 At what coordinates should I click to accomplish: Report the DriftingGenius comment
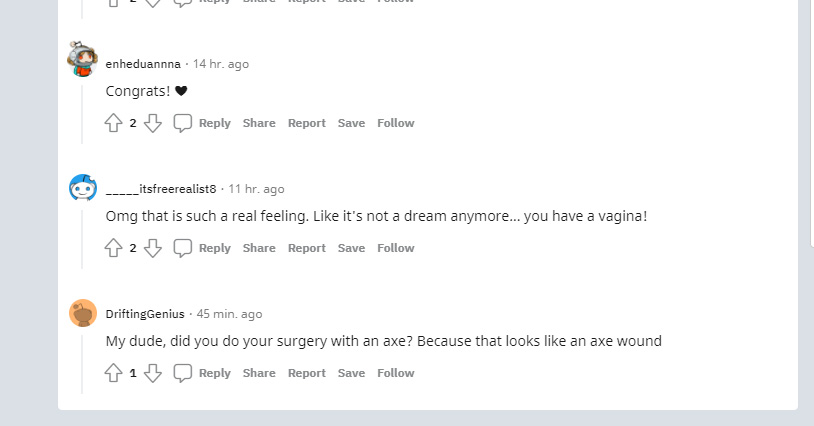point(307,373)
